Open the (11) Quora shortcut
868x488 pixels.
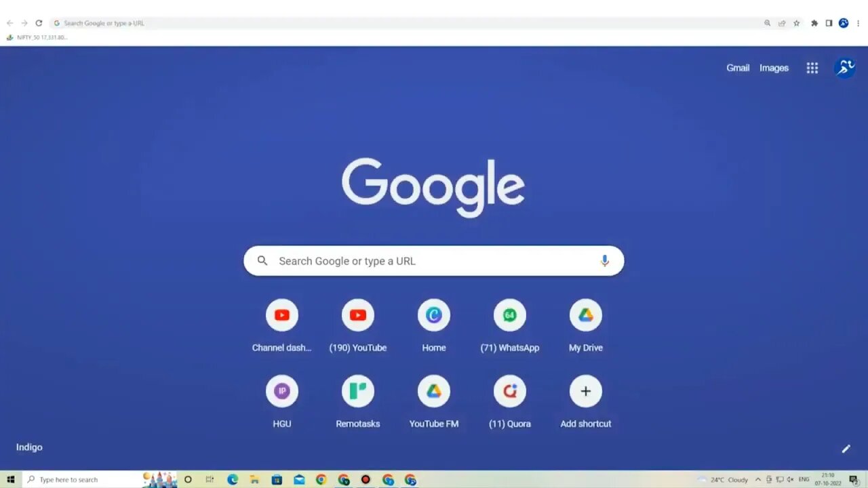510,403
